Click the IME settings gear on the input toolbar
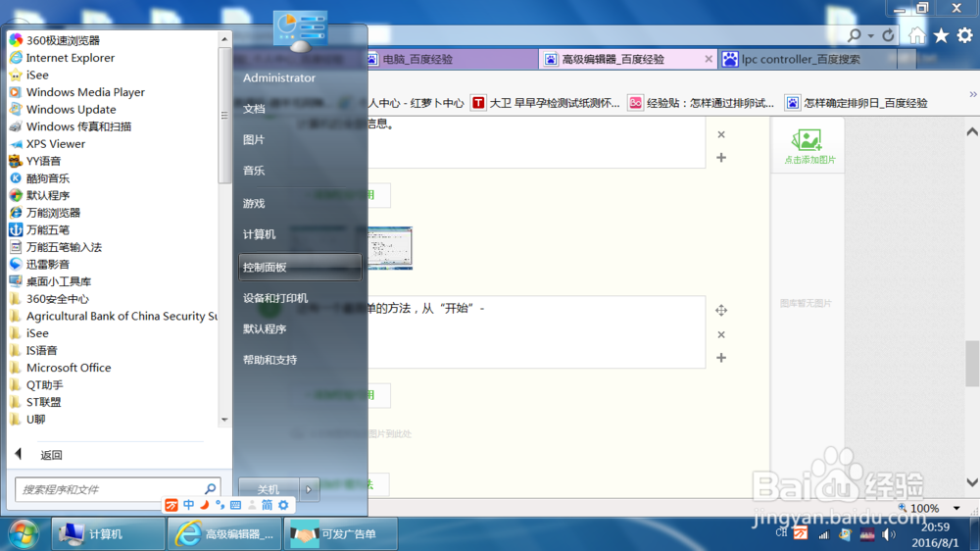 coord(284,505)
